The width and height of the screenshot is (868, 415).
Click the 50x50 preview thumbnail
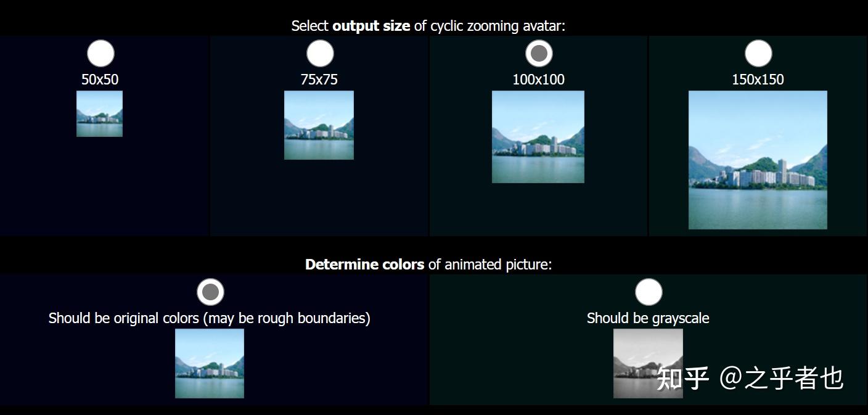pos(99,113)
